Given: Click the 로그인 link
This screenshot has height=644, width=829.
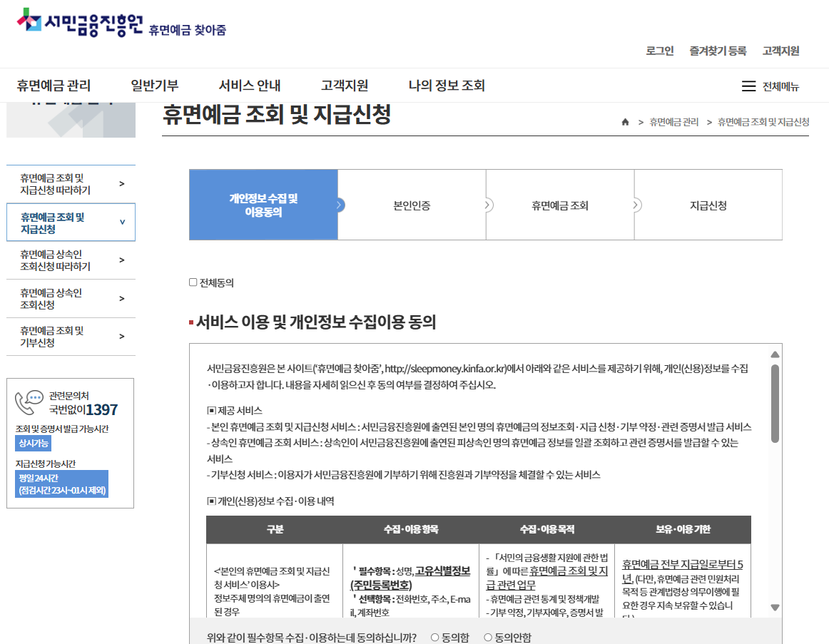Looking at the screenshot, I should (x=660, y=51).
